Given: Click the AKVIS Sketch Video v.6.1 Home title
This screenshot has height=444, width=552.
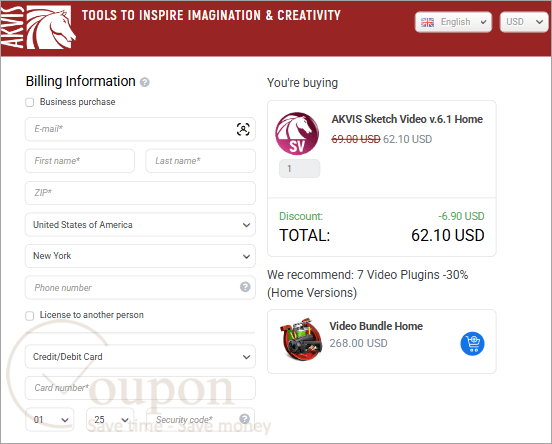Looking at the screenshot, I should coord(407,119).
